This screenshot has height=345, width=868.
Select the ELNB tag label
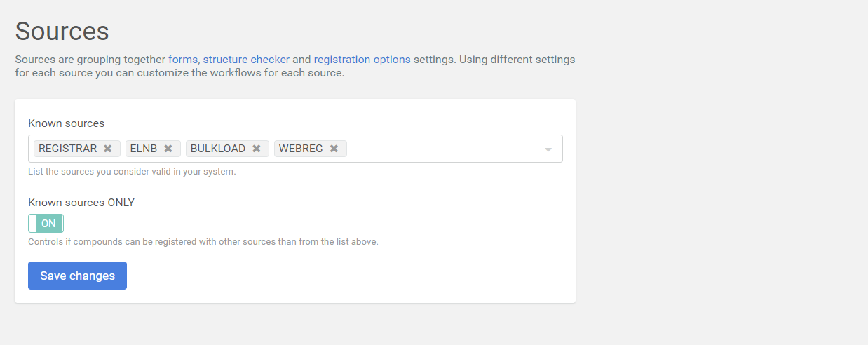[x=144, y=149]
